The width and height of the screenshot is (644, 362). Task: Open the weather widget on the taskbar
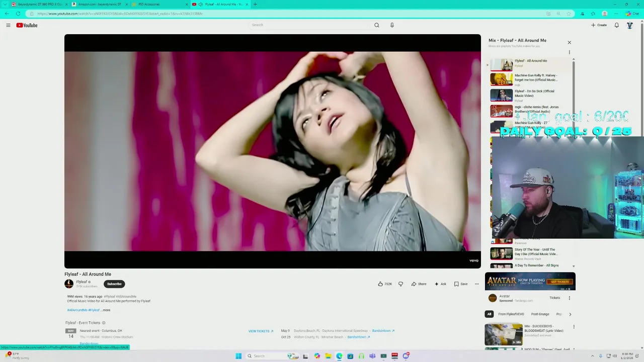pos(18,356)
